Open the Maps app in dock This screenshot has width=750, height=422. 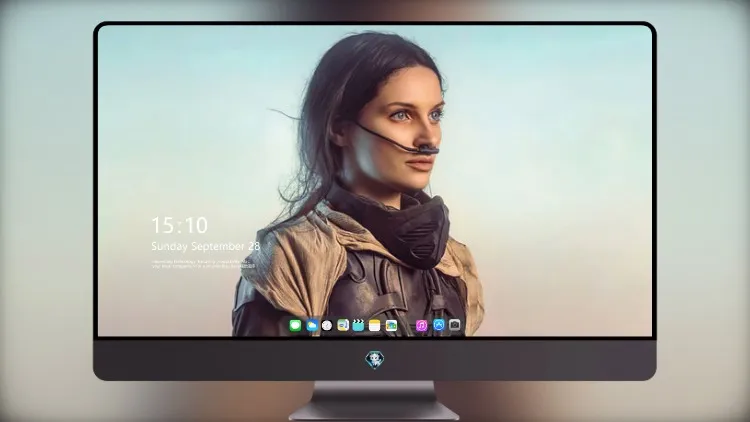pyautogui.click(x=343, y=326)
